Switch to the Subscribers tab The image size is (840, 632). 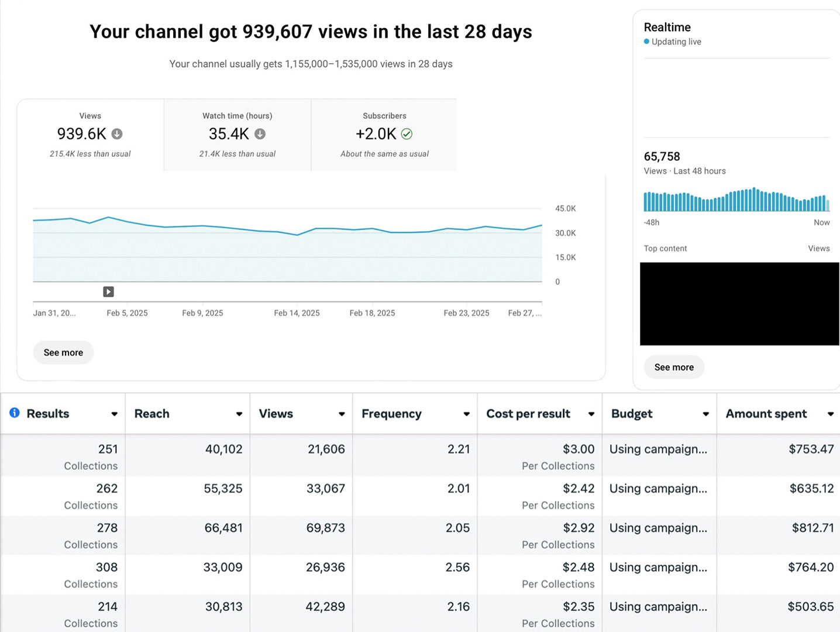click(x=384, y=135)
